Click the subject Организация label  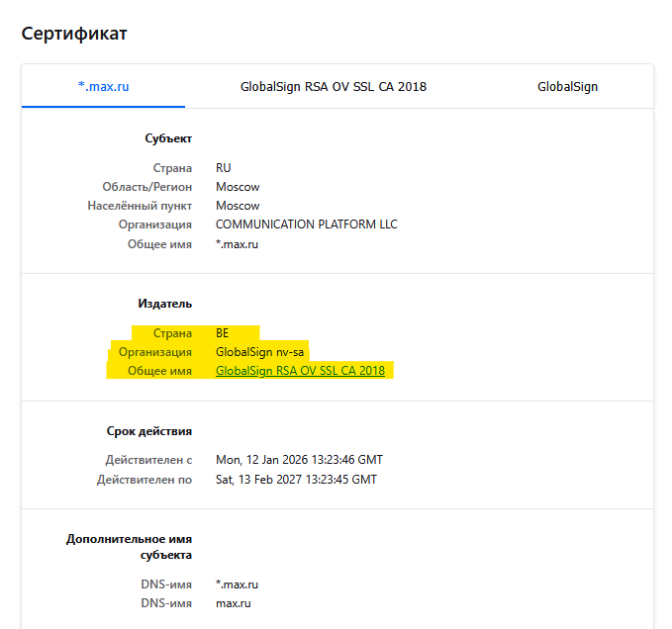pos(155,225)
